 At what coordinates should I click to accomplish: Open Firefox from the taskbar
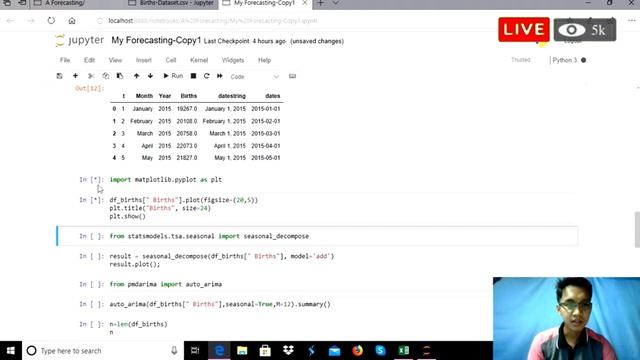pos(358,351)
